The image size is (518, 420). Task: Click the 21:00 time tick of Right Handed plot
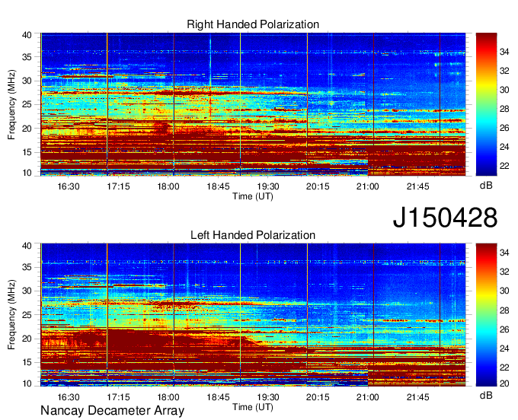(368, 186)
